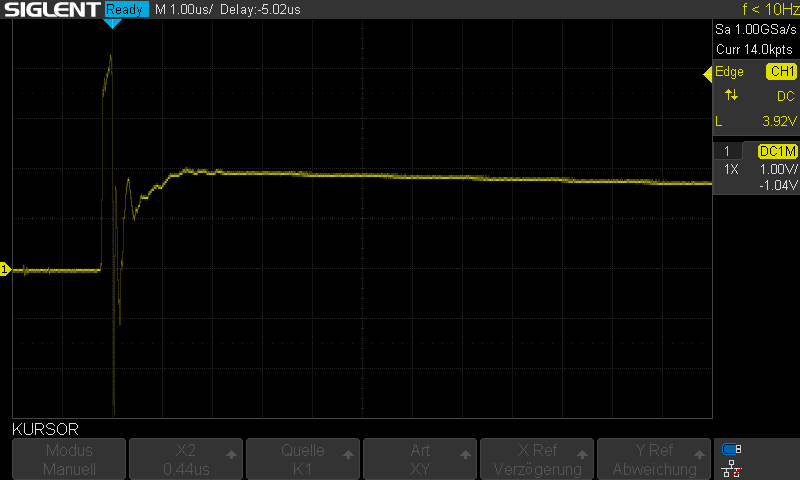The width and height of the screenshot is (800, 480).
Task: Click the f < 10Hz frequency counter
Action: tap(770, 9)
